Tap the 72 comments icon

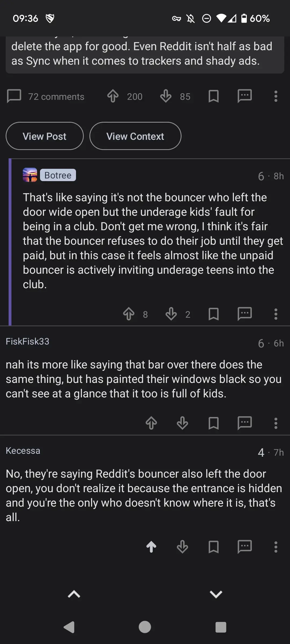pos(14,96)
